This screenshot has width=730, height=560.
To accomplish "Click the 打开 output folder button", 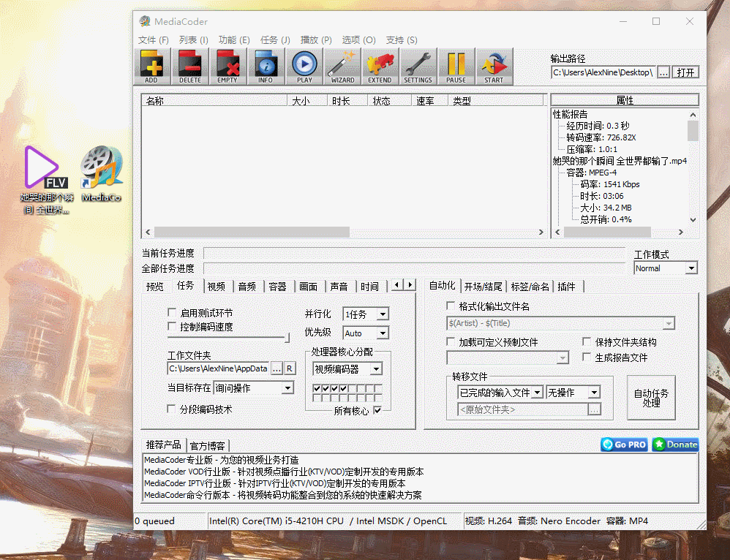I will (685, 72).
